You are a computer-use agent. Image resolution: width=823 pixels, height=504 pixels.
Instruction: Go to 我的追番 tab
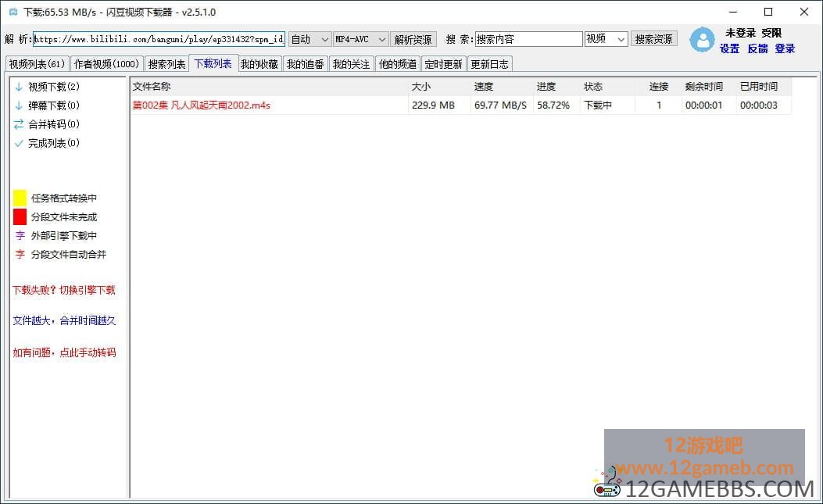(306, 64)
